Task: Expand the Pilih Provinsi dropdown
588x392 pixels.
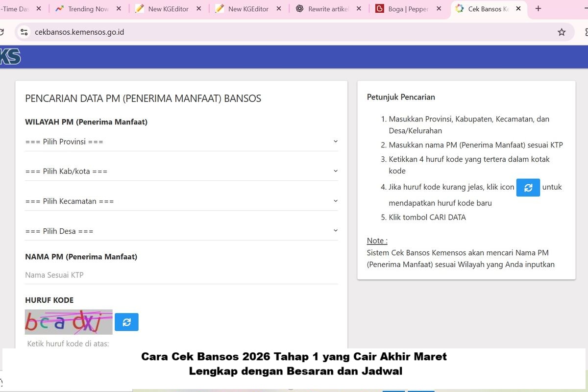Action: pyautogui.click(x=181, y=142)
